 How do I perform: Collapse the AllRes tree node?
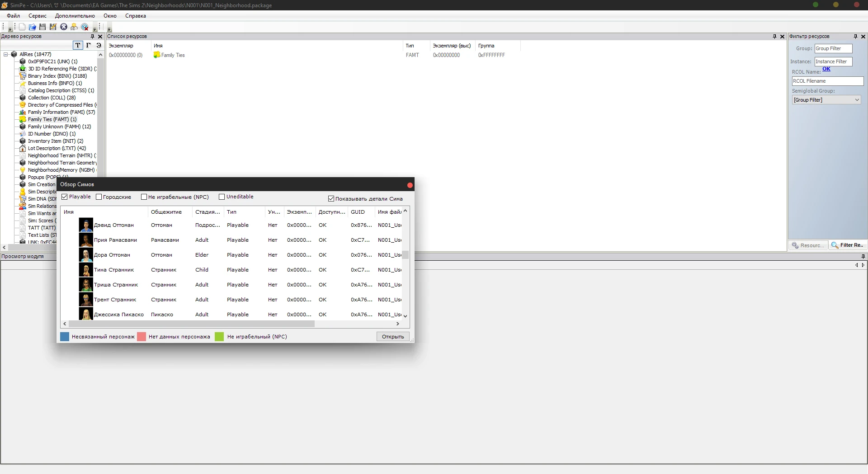click(6, 54)
